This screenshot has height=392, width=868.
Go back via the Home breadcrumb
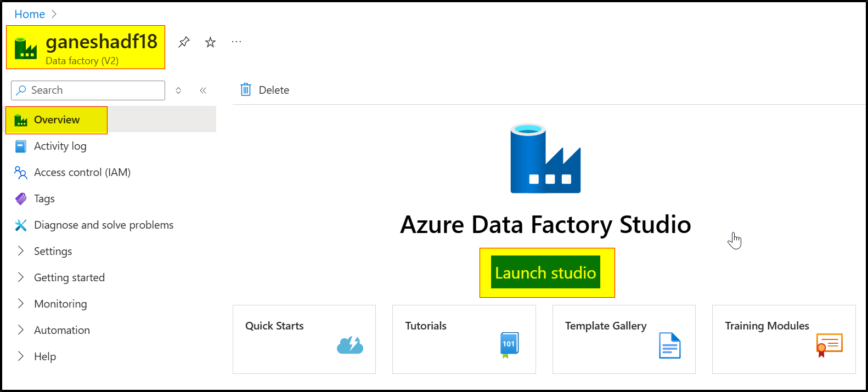30,14
